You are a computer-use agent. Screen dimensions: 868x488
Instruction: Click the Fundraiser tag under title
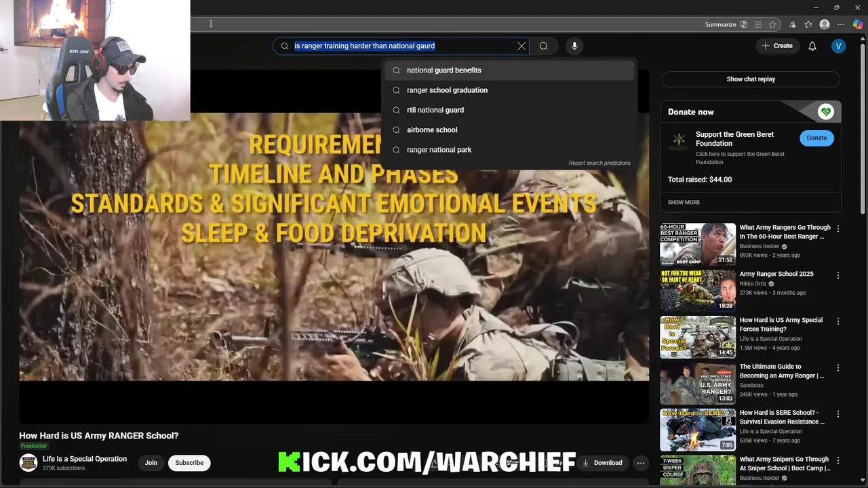click(34, 446)
